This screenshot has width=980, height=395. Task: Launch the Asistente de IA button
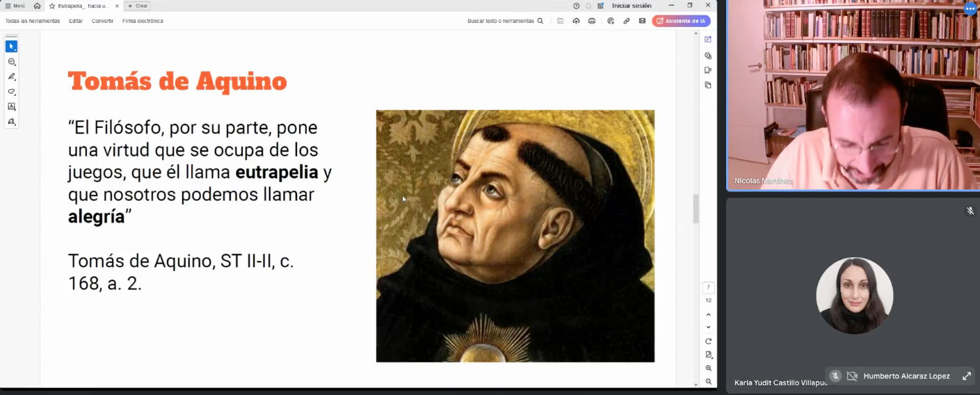[x=681, y=21]
